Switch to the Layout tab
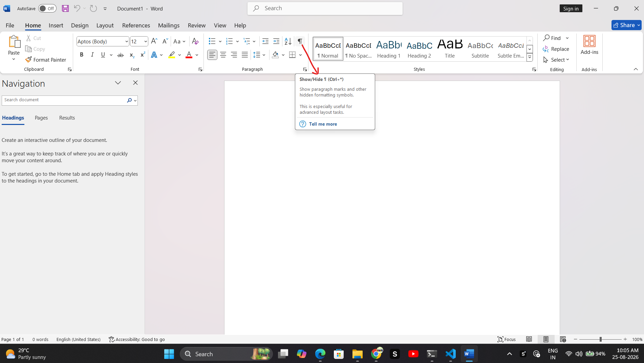The height and width of the screenshot is (363, 644). (x=105, y=25)
